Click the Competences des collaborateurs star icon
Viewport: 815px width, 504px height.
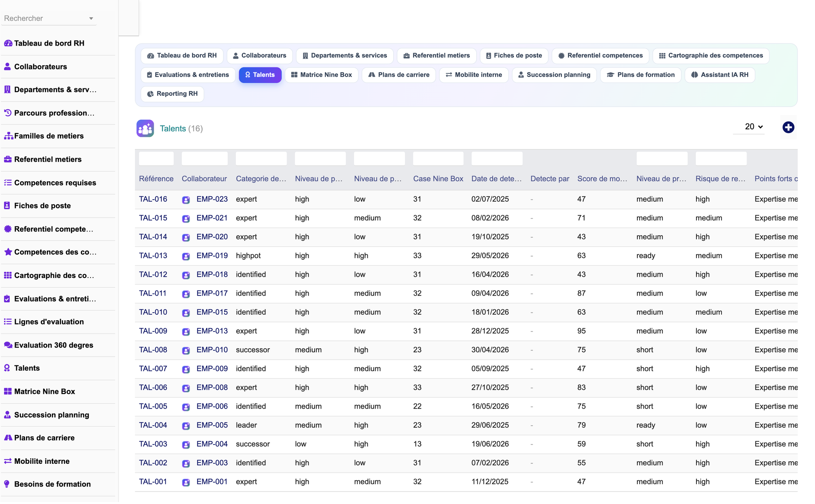tap(8, 252)
